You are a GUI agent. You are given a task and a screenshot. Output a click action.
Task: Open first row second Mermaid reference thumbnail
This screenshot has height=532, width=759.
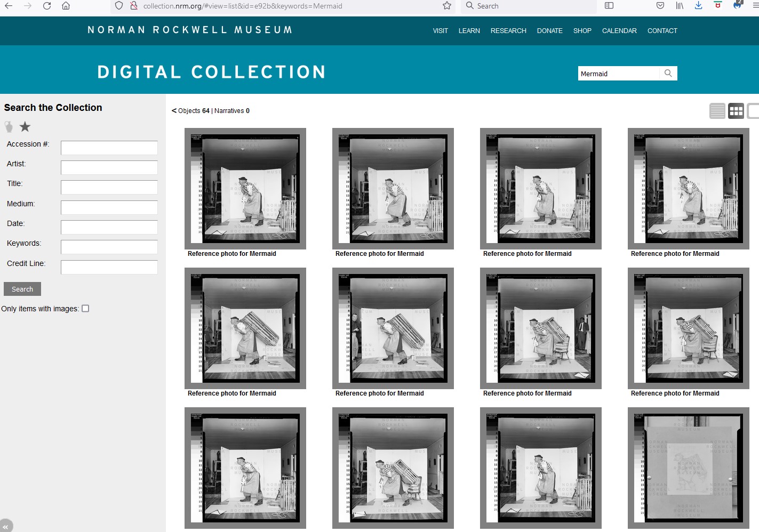[x=393, y=189]
